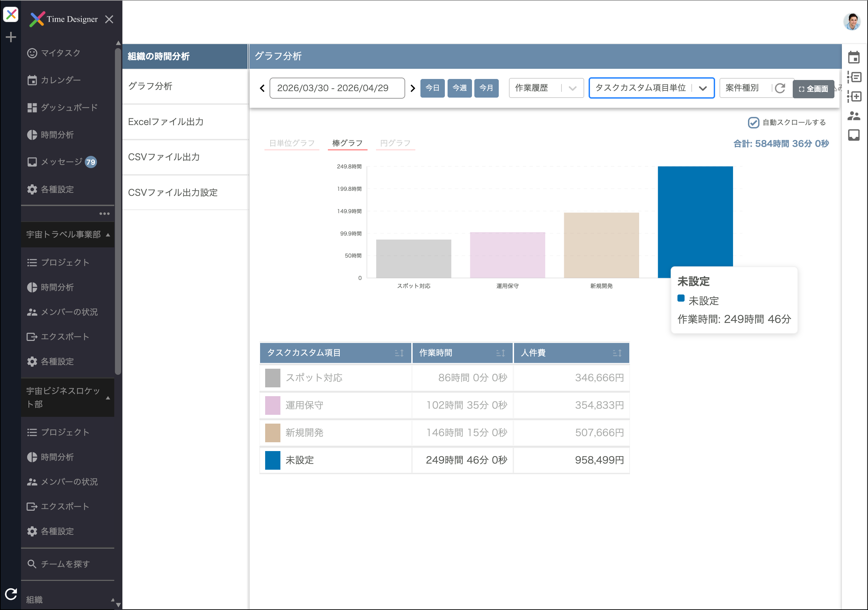Switch to the 円グラフ tab
This screenshot has height=610, width=868.
coord(395,143)
